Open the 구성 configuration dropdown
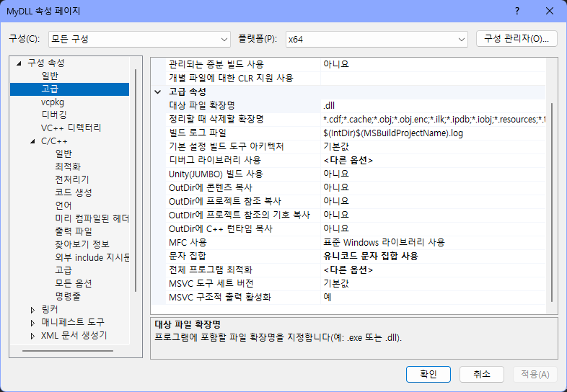This screenshot has height=392, width=567. pos(139,39)
